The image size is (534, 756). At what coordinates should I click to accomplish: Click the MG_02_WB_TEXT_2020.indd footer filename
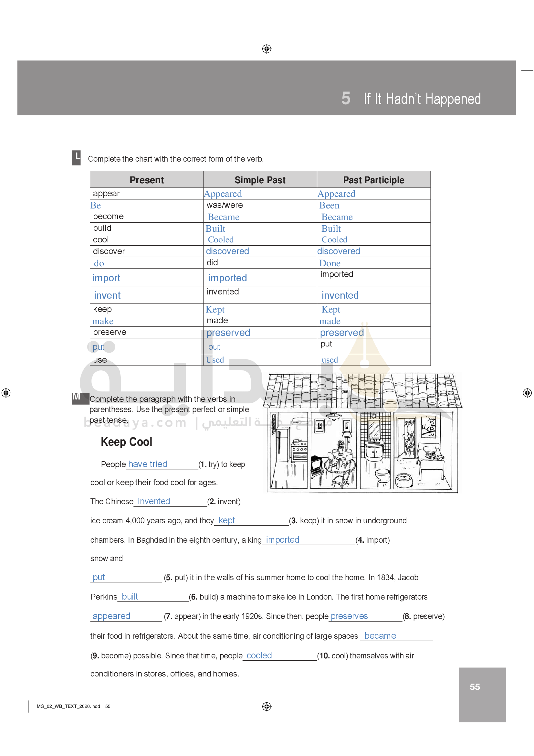68,706
